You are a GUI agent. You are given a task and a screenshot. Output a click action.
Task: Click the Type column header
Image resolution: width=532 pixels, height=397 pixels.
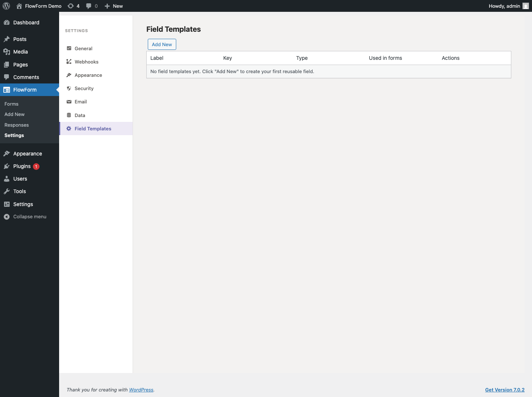click(302, 58)
